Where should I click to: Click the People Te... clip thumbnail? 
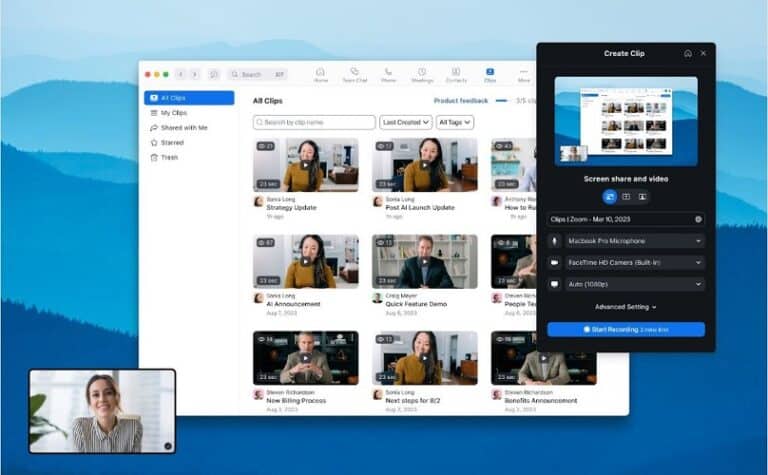pos(514,261)
